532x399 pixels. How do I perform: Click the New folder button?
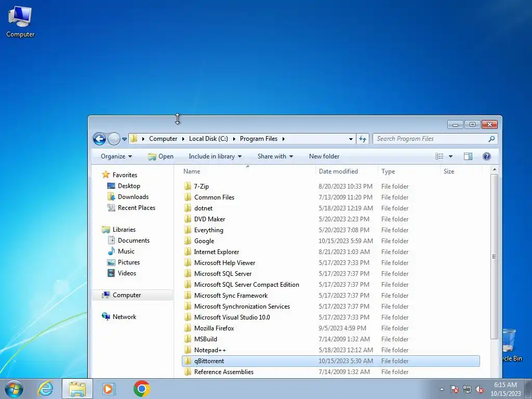point(324,156)
